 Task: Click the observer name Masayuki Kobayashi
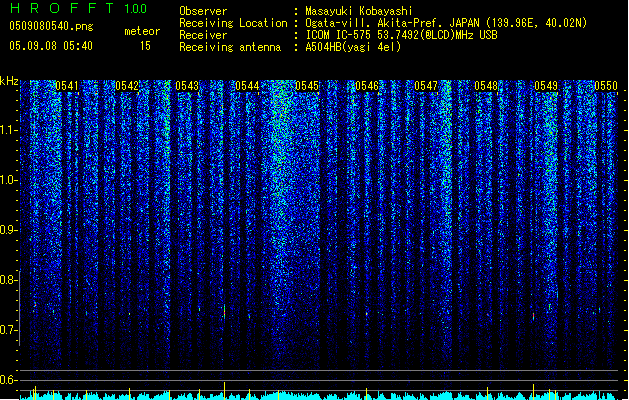click(x=359, y=11)
